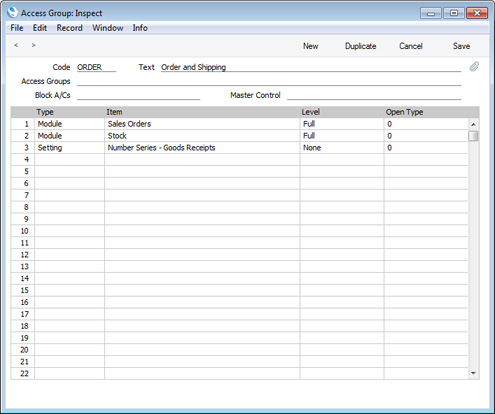Maximize the Access Group window

(454, 13)
